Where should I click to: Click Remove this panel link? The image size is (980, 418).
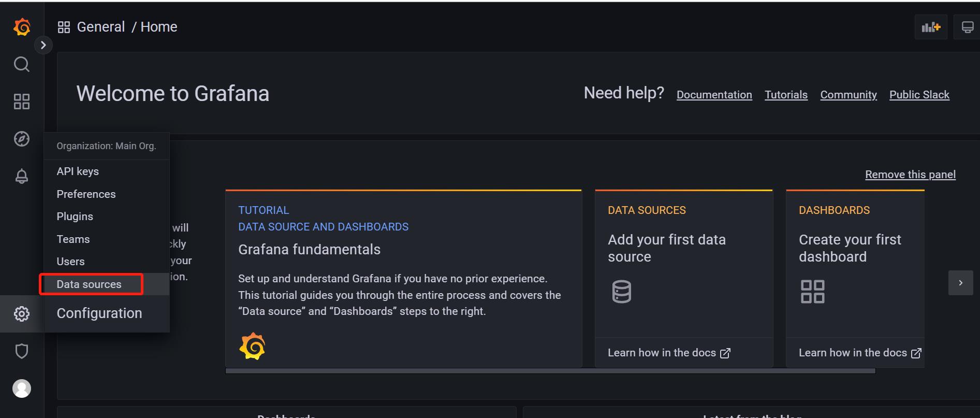tap(910, 175)
